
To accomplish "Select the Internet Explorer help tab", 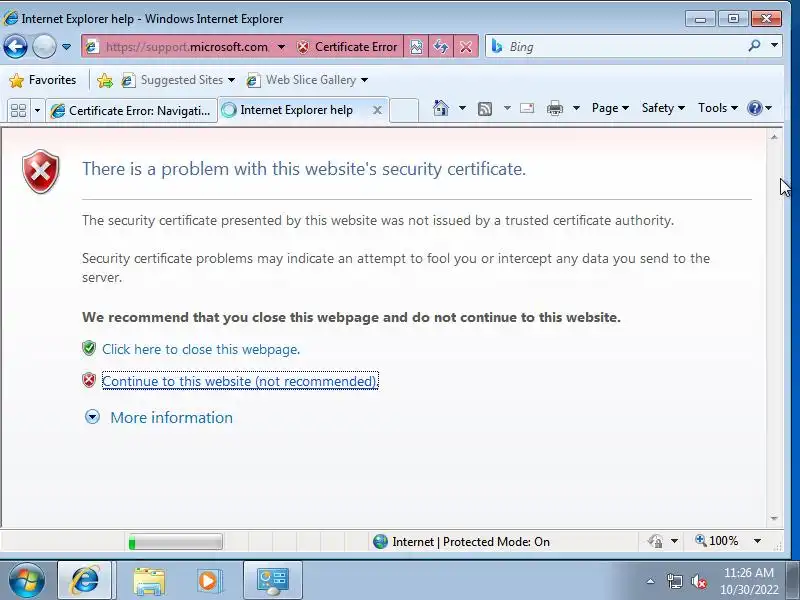I will pos(296,110).
